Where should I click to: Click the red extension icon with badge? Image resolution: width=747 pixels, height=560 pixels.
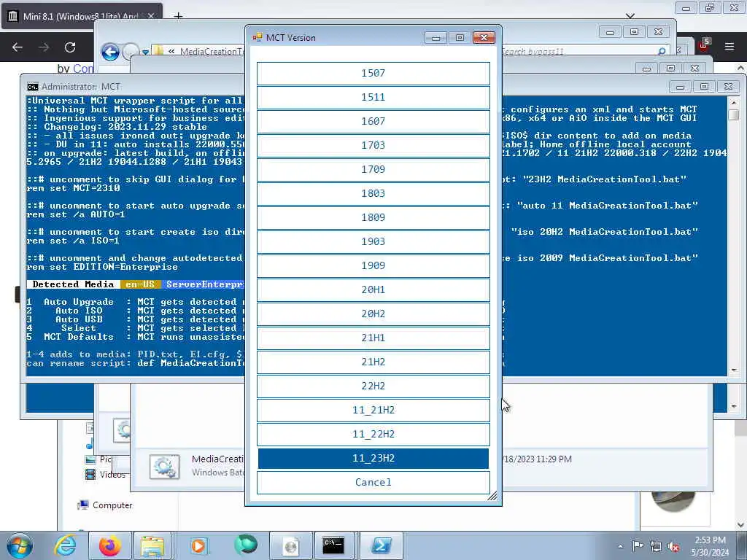click(x=704, y=46)
